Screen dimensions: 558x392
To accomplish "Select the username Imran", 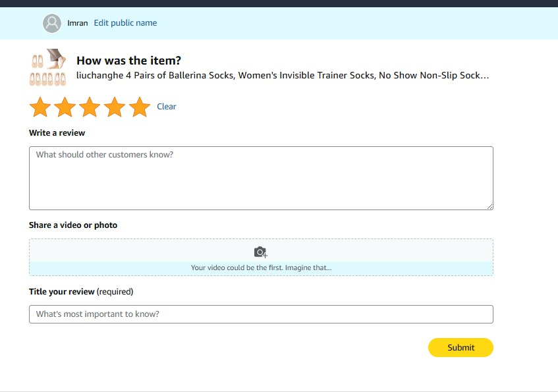I will point(77,23).
